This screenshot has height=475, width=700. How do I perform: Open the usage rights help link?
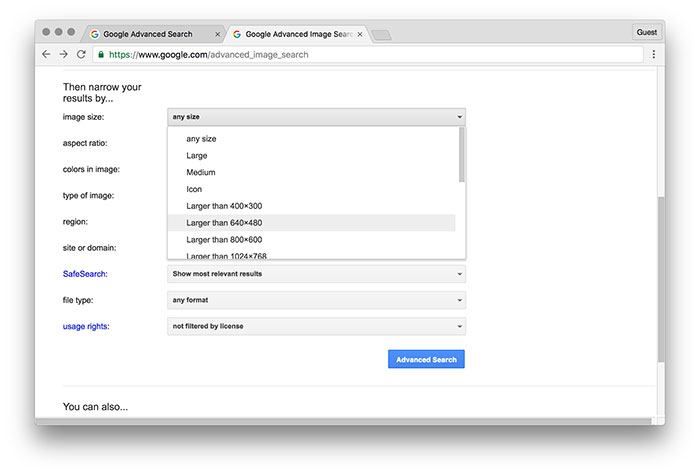pos(86,326)
